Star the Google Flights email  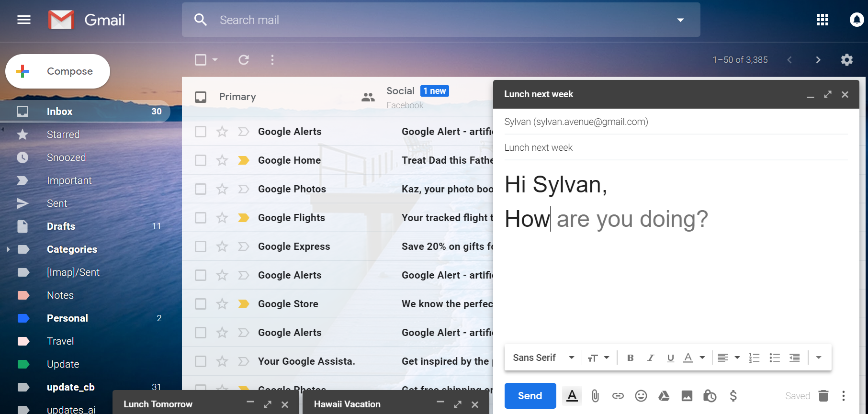pos(222,218)
